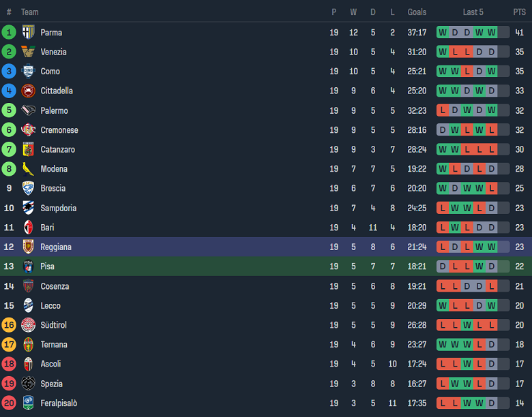Click the Südtirol club crest

click(x=28, y=325)
